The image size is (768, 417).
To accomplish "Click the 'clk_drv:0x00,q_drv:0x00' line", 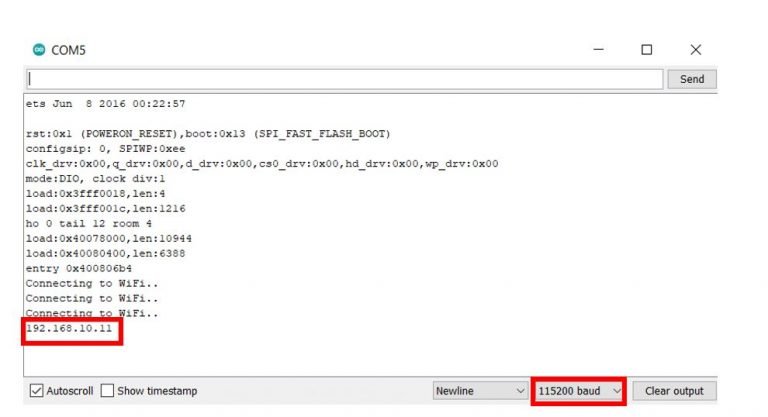I will click(262, 164).
